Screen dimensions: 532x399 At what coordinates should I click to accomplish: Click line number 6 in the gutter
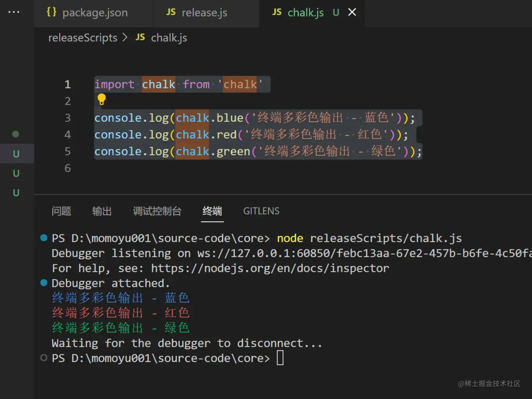click(68, 168)
